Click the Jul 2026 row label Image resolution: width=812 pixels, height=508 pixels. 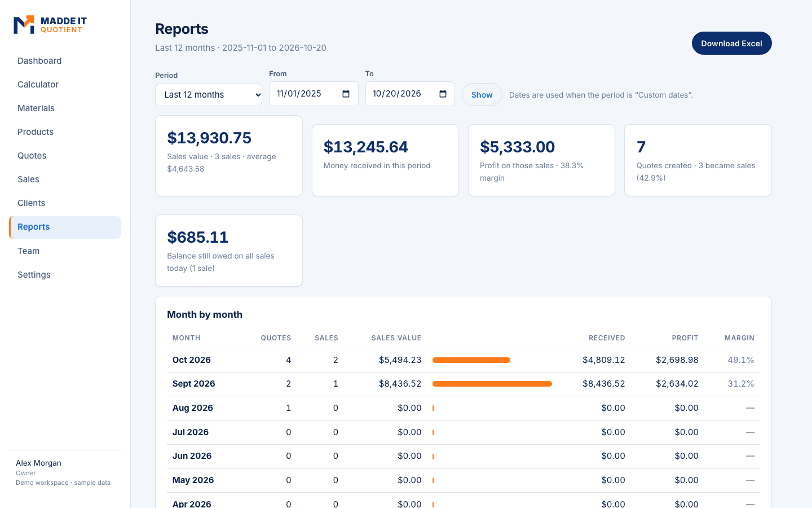click(x=191, y=432)
